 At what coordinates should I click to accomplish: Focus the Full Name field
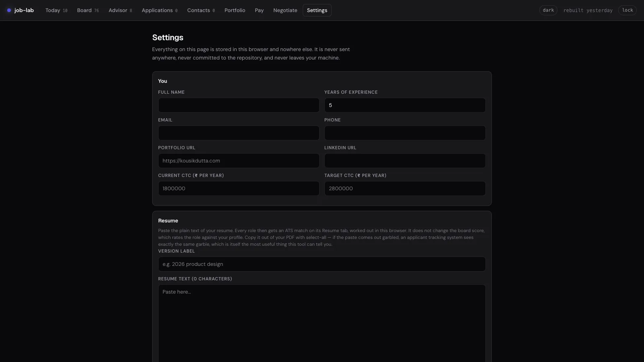[239, 105]
